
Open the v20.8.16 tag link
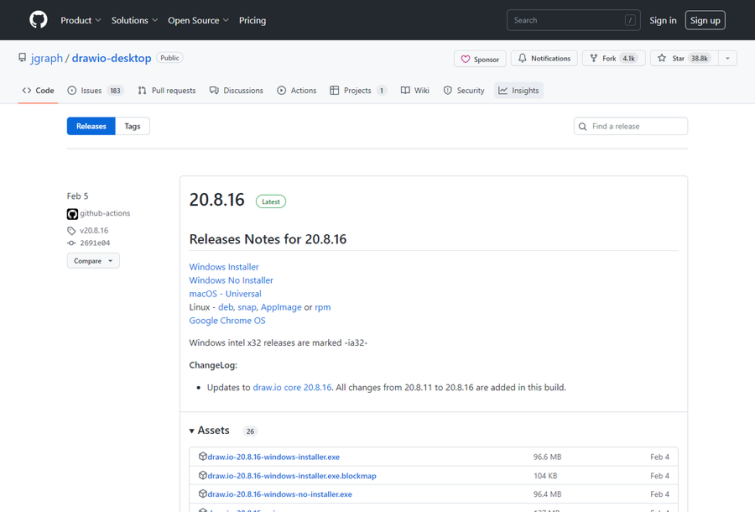[94, 231]
